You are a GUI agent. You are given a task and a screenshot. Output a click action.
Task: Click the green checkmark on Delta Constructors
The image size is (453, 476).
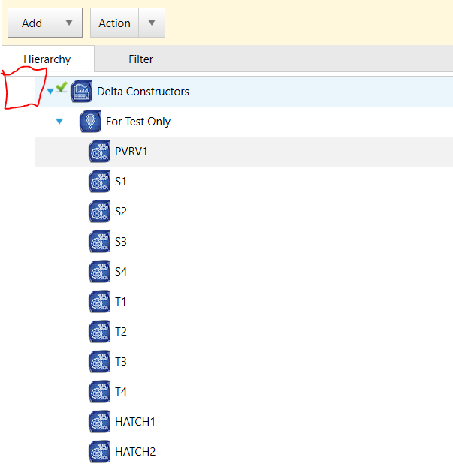[62, 86]
